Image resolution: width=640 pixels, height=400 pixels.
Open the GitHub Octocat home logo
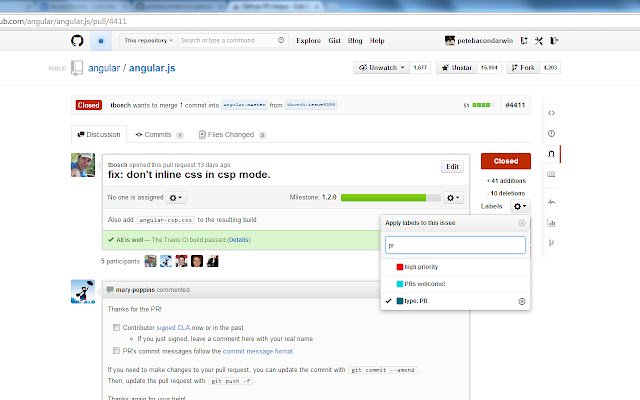point(77,40)
